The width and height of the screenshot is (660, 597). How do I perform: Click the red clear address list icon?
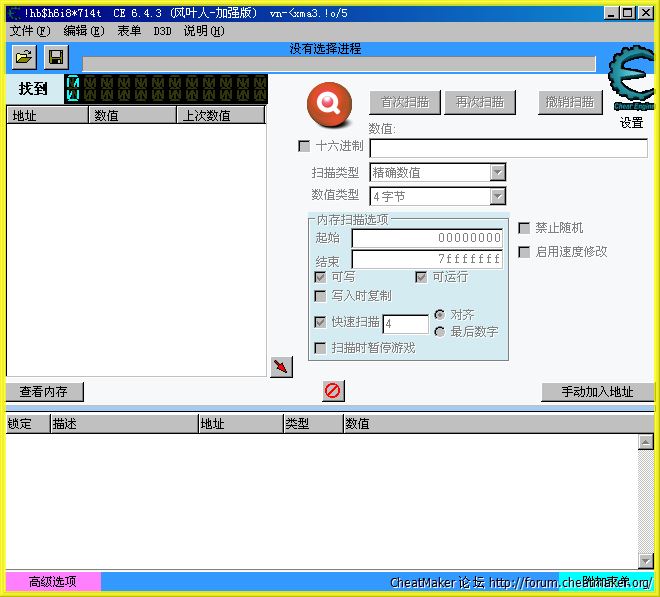pyautogui.click(x=333, y=391)
